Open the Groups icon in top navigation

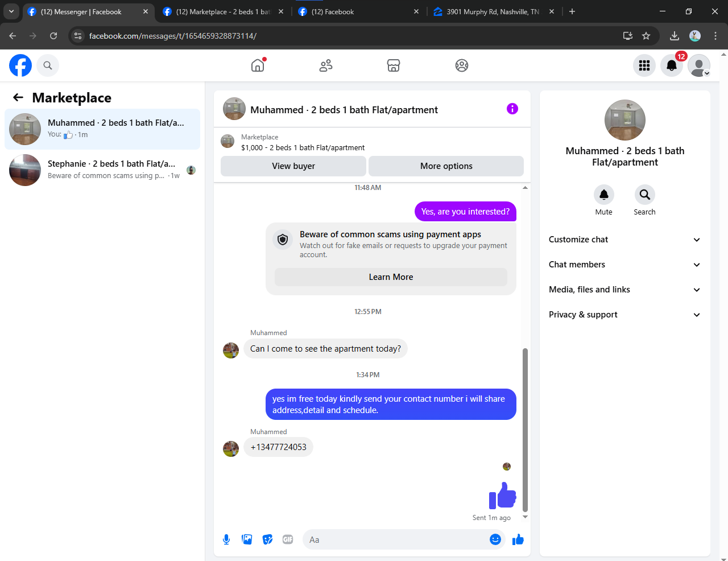(x=462, y=65)
